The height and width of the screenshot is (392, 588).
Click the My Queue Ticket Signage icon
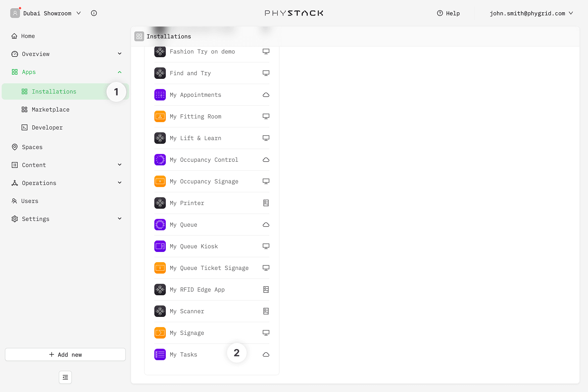(x=160, y=268)
